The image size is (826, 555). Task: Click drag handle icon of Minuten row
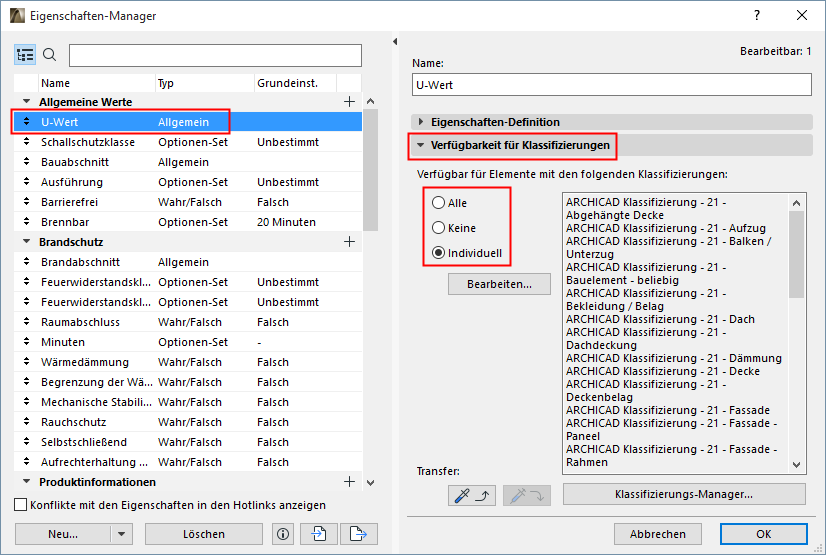26,342
